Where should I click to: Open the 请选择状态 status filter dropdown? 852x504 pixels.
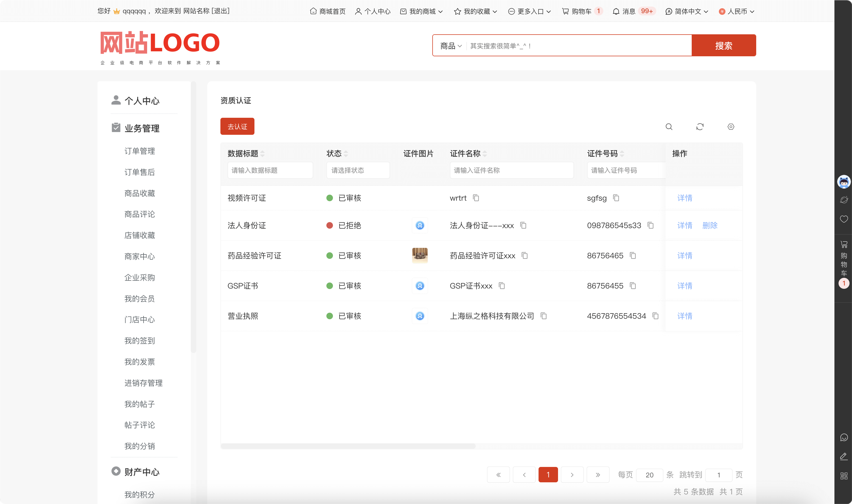(358, 170)
